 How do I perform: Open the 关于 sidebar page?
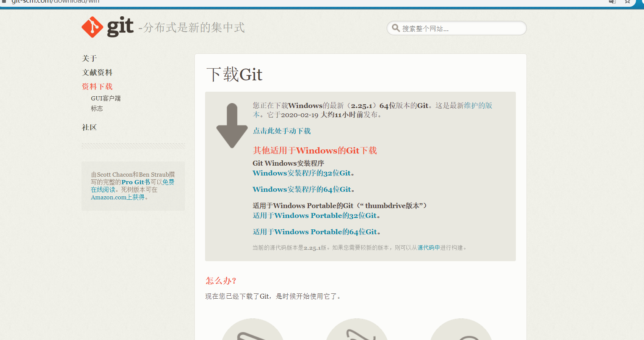(x=89, y=58)
